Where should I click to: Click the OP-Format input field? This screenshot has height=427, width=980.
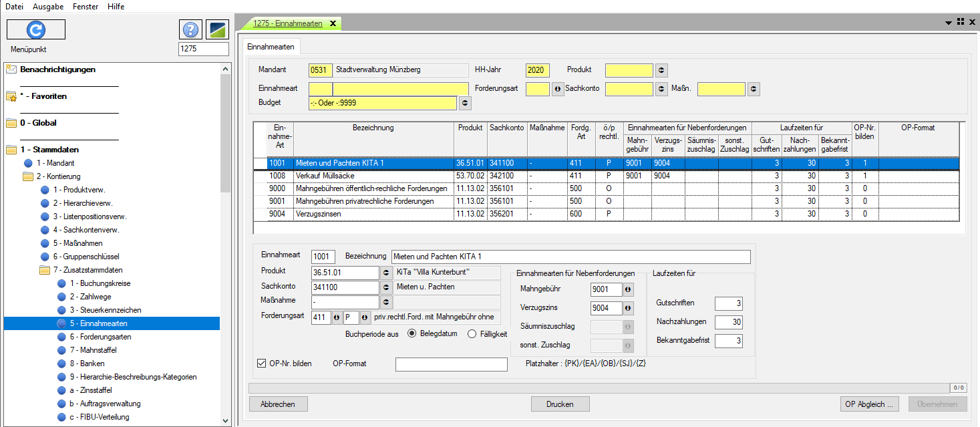coord(452,364)
